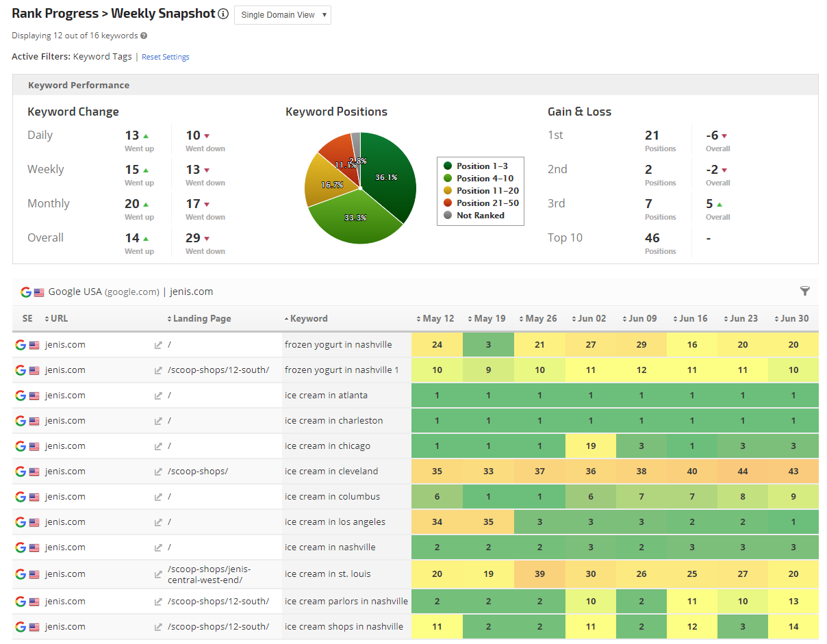This screenshot has height=644, width=827.
Task: Open the table filter funnel icon
Action: (804, 292)
